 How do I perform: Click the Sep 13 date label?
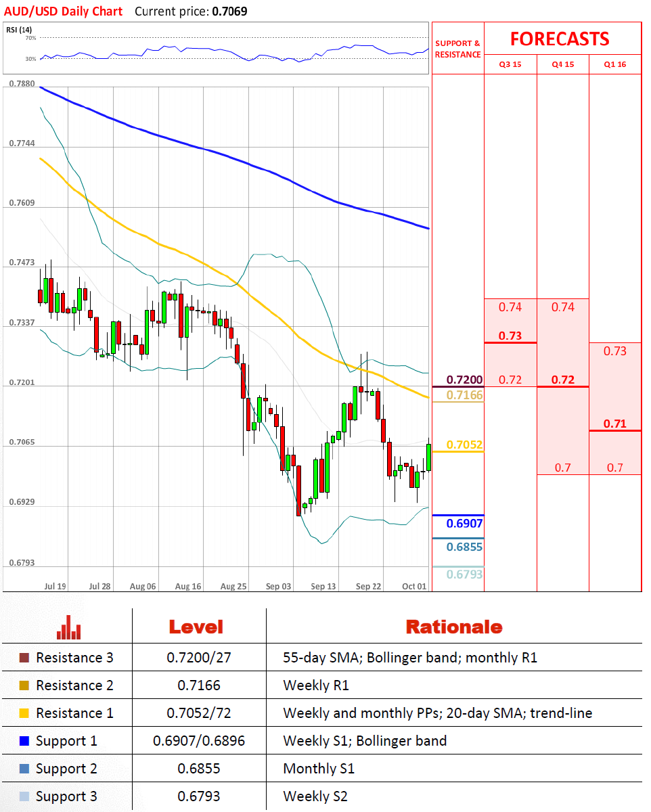pyautogui.click(x=323, y=586)
